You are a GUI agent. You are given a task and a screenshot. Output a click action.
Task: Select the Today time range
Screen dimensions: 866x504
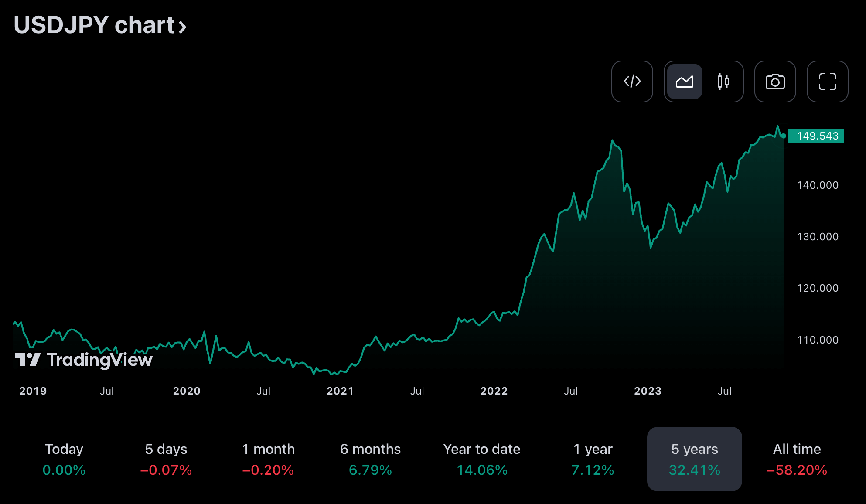tap(64, 459)
